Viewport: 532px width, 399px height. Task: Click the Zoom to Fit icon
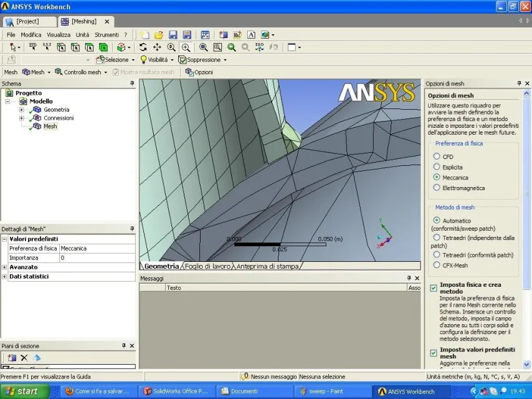point(204,47)
